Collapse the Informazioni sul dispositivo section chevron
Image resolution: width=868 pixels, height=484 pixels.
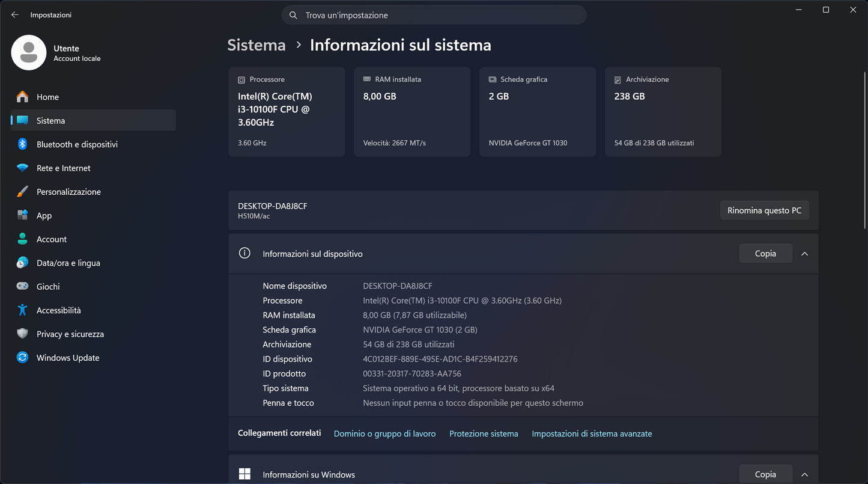[804, 254]
